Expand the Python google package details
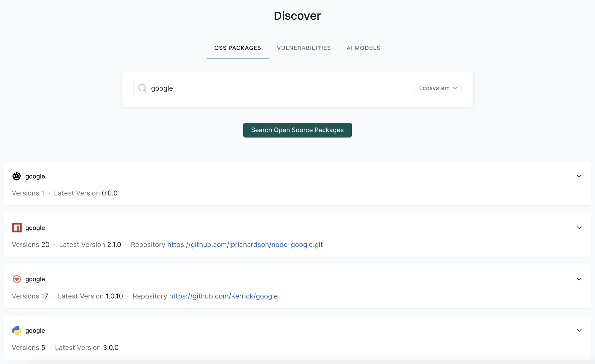The width and height of the screenshot is (595, 364). [579, 330]
